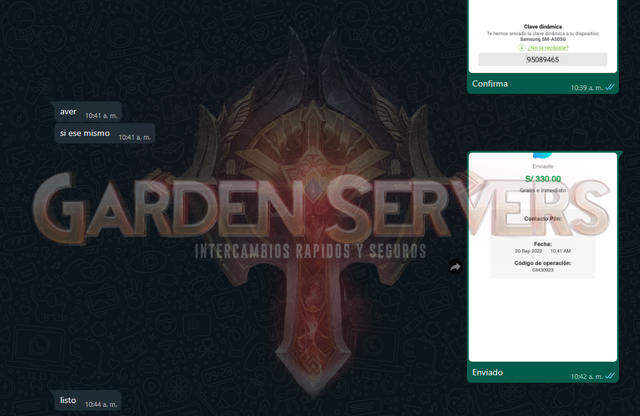The width and height of the screenshot is (640, 416).
Task: Click the "Clave dinámica" heading
Action: 542,27
